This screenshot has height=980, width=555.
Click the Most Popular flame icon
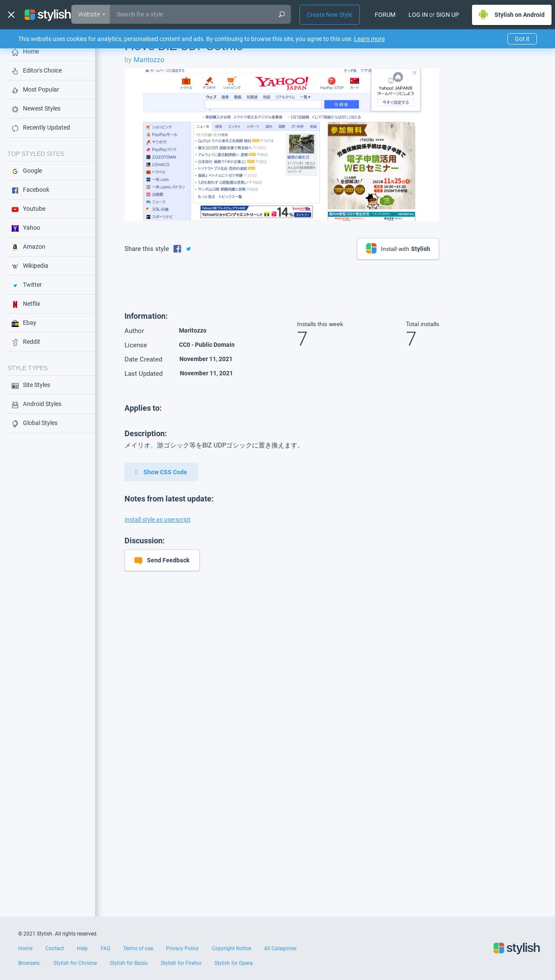pyautogui.click(x=15, y=90)
